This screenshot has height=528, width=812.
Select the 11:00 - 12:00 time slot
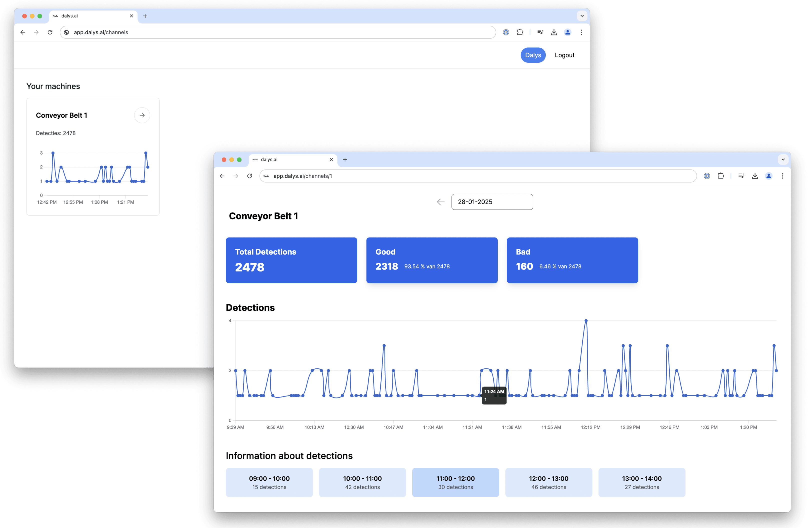455,482
